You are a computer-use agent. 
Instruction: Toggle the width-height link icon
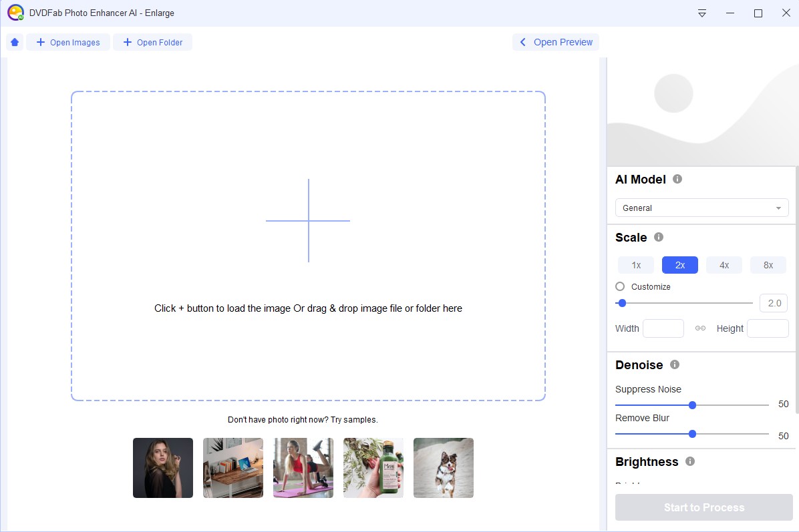(x=700, y=328)
